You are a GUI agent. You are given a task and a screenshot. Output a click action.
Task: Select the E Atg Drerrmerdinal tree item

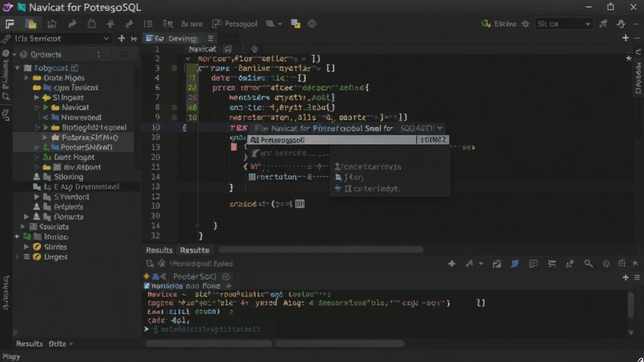pyautogui.click(x=86, y=187)
